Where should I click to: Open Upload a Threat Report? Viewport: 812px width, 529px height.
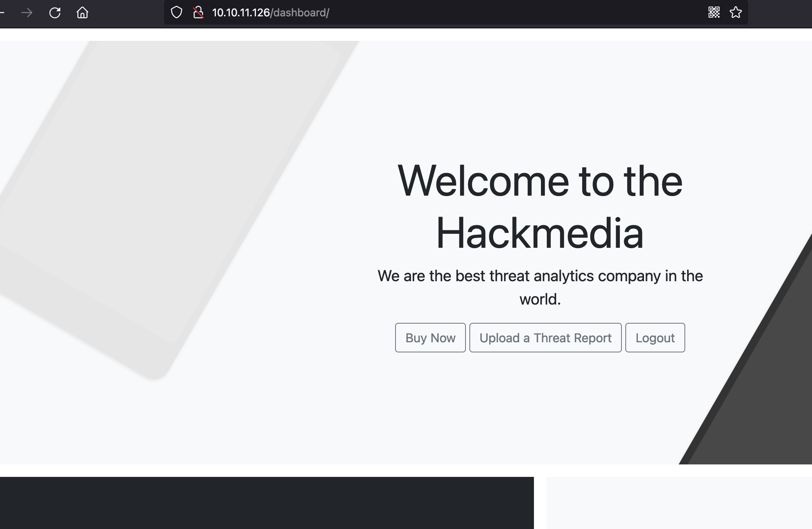(545, 338)
